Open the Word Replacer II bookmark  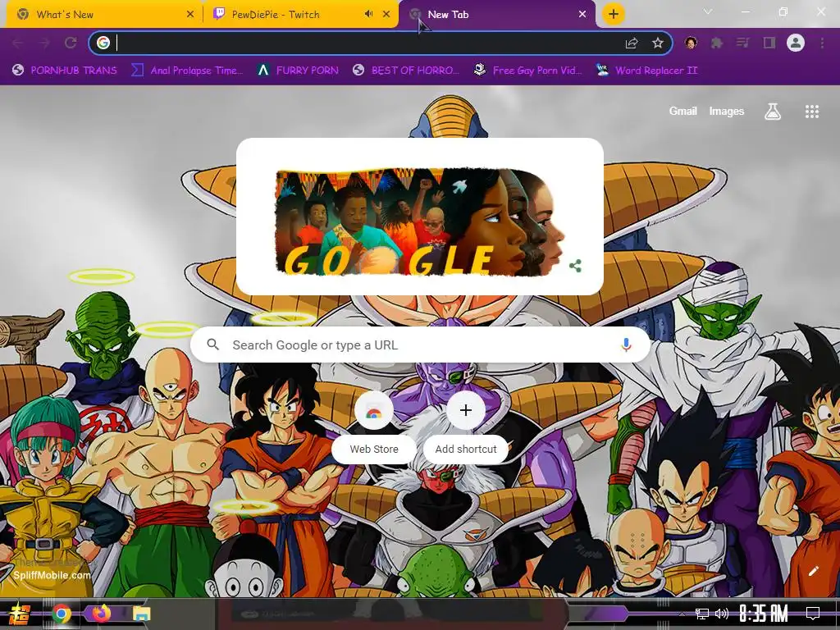[646, 71]
